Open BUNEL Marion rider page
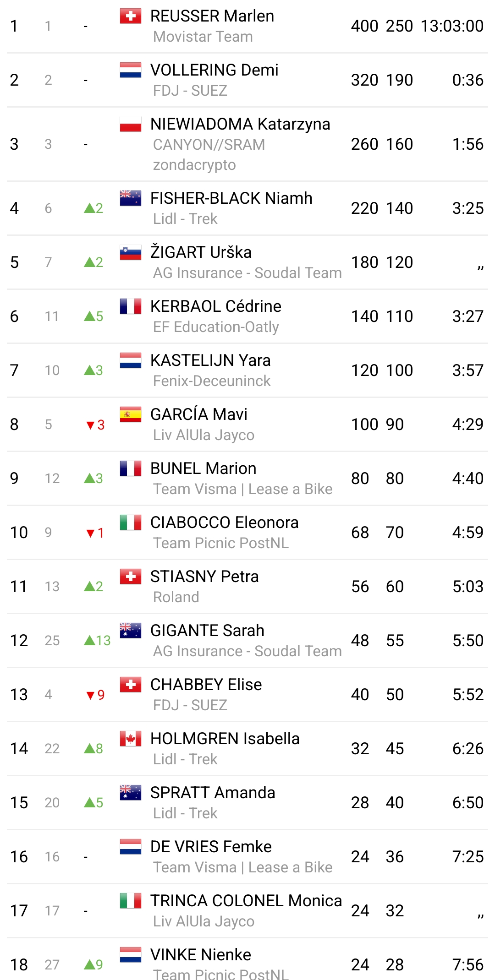Image resolution: width=495 pixels, height=980 pixels. pos(203,468)
